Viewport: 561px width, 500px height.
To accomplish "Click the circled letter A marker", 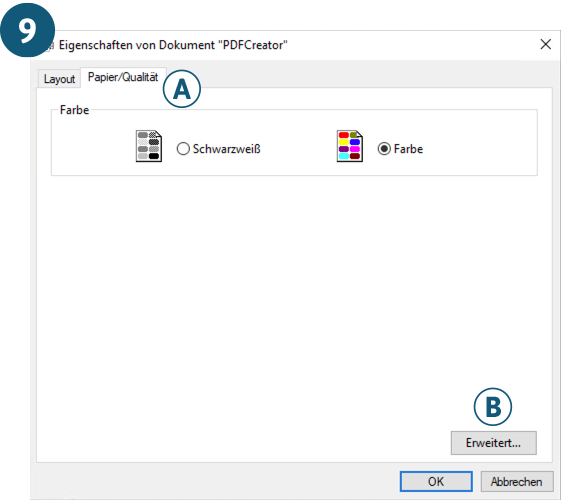I will [182, 89].
